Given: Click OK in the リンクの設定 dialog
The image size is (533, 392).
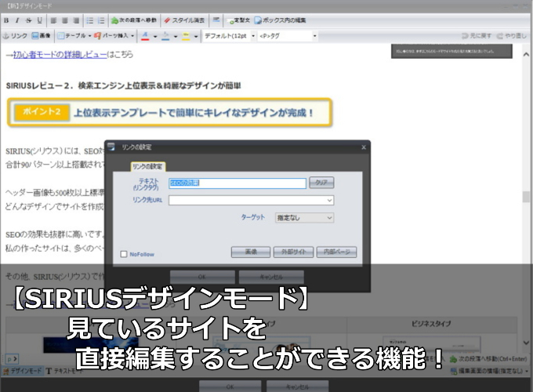Looking at the screenshot, I should 202,277.
